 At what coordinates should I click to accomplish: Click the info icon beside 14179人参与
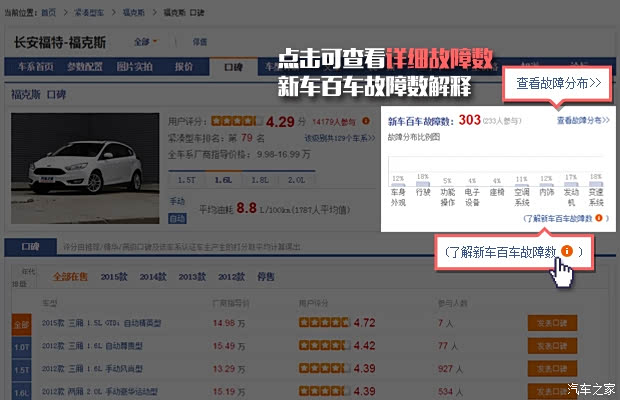[x=366, y=121]
